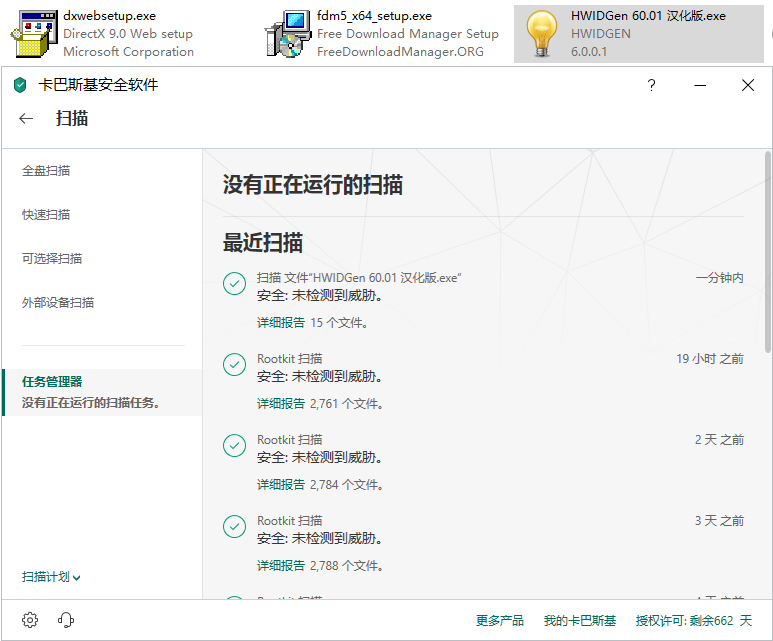The width and height of the screenshot is (773, 641).
Task: Select the fdm5_x64_setup.exe installer icon
Action: 288,34
